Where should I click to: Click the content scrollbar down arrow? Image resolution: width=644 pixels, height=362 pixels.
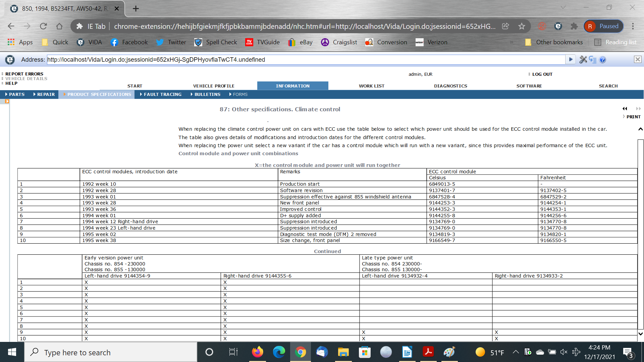[640, 334]
